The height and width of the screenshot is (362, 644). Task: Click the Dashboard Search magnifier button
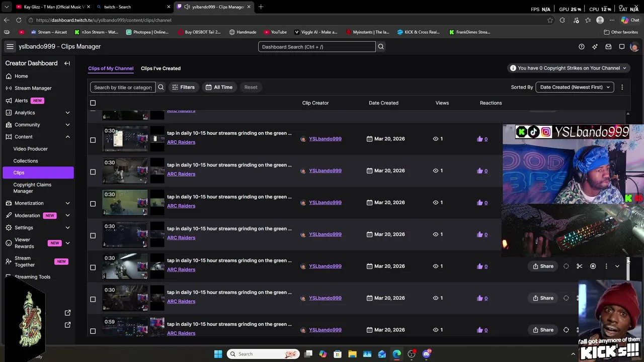[x=381, y=47]
